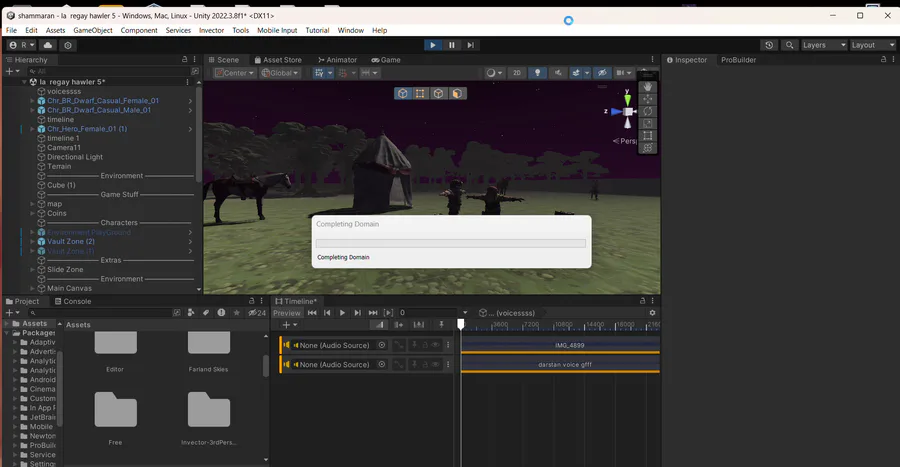Open the Center pivot mode dropdown
The width and height of the screenshot is (900, 467).
[x=233, y=73]
